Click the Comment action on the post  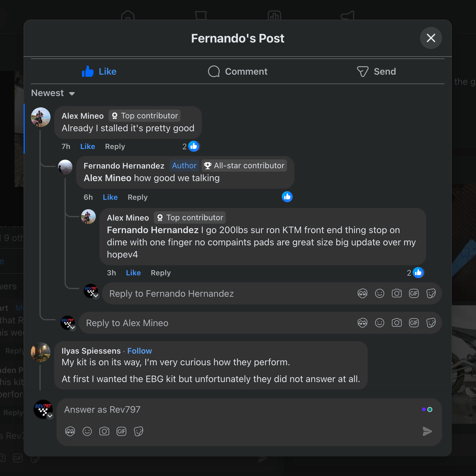coord(238,72)
